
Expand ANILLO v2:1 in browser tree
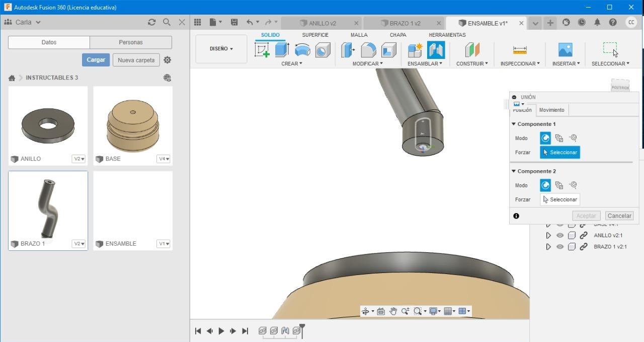(548, 235)
